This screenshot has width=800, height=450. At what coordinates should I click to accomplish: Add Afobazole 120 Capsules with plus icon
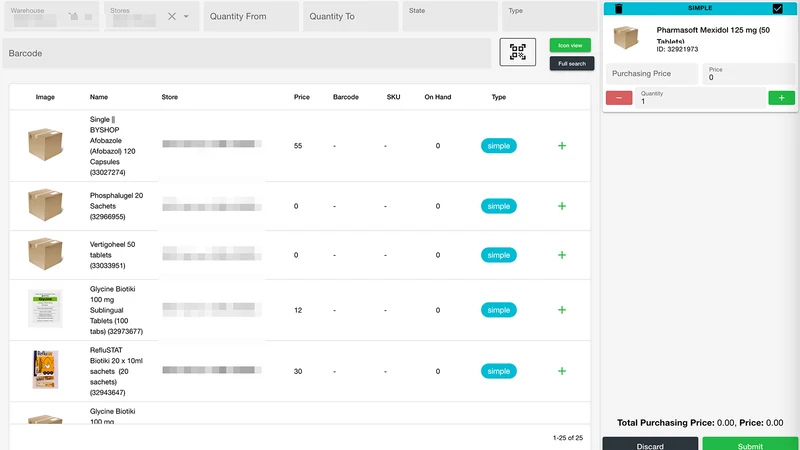tap(562, 146)
